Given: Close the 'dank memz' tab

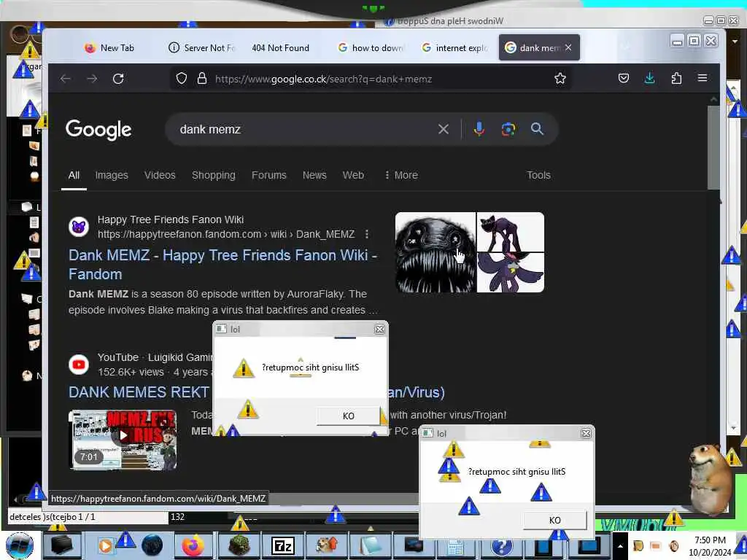Looking at the screenshot, I should [568, 47].
